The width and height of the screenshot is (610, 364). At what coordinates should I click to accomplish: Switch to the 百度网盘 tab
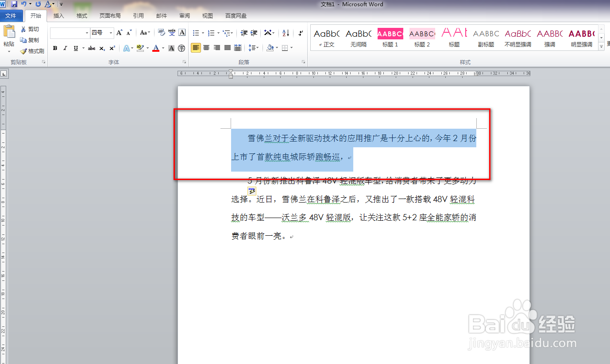236,16
